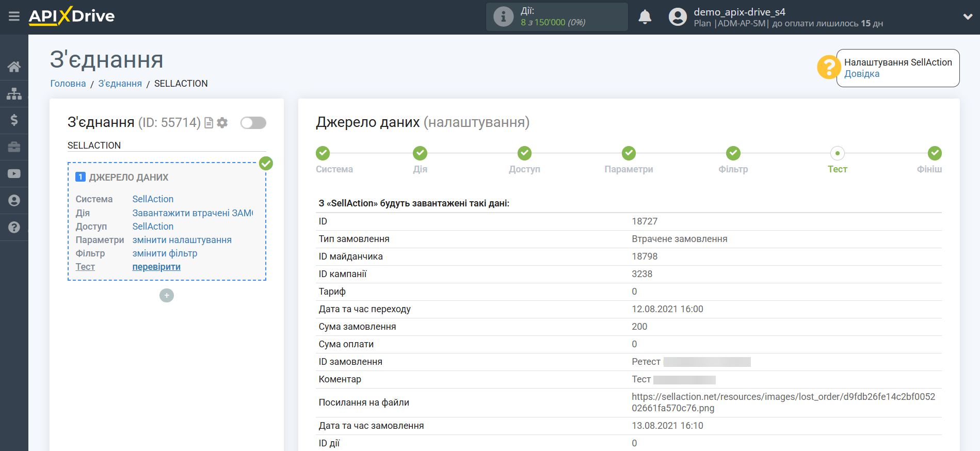The image size is (980, 451).
Task: Open SellAction system link
Action: (x=153, y=199)
